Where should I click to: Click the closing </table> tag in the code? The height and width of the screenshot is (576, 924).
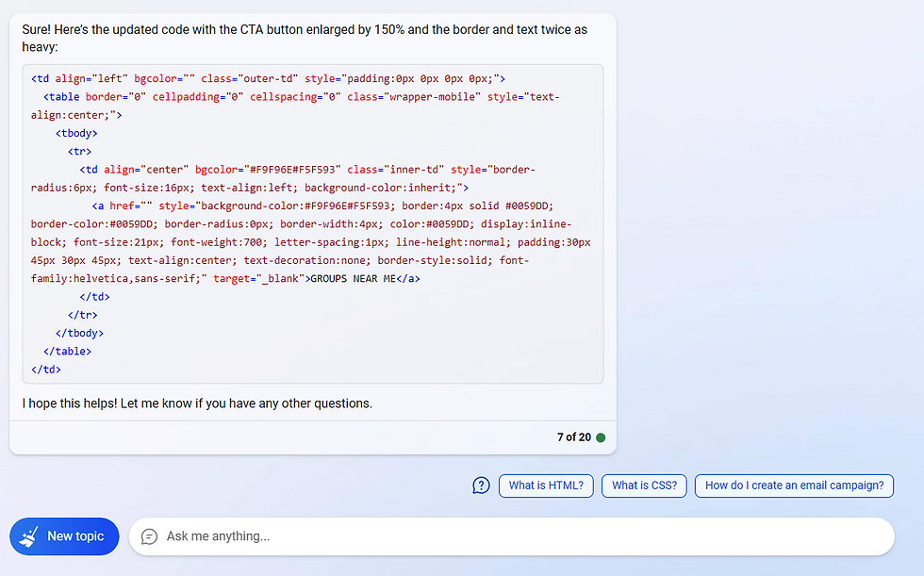click(66, 351)
